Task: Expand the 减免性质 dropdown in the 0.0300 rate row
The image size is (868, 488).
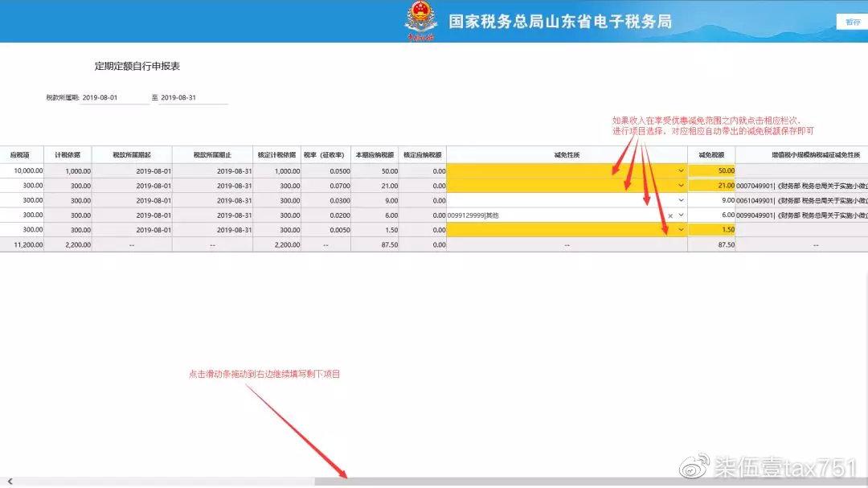Action: (681, 200)
